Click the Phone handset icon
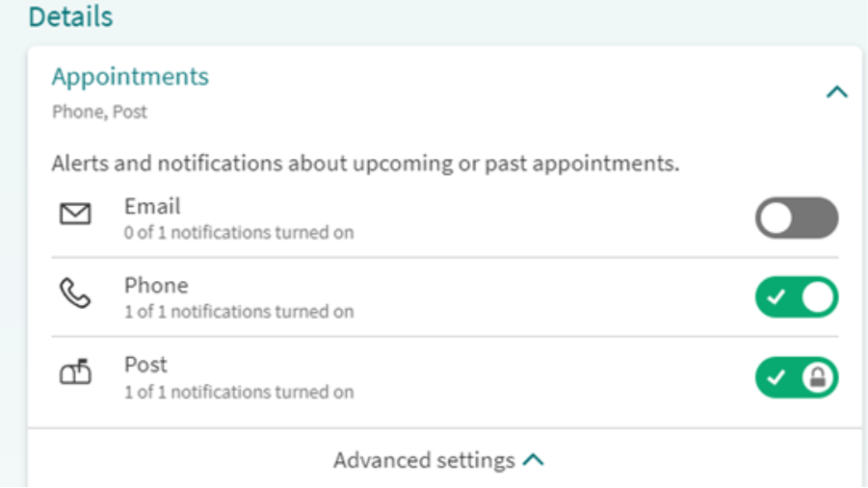 click(x=75, y=294)
